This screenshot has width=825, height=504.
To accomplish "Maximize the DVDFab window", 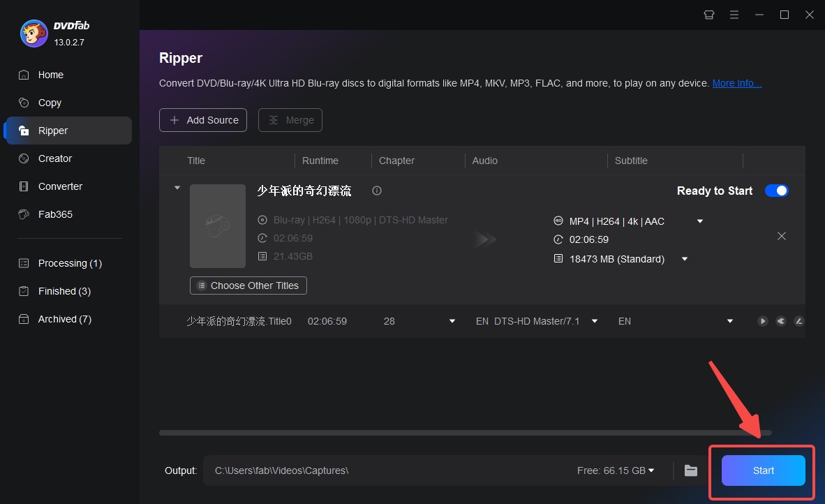I will click(785, 15).
